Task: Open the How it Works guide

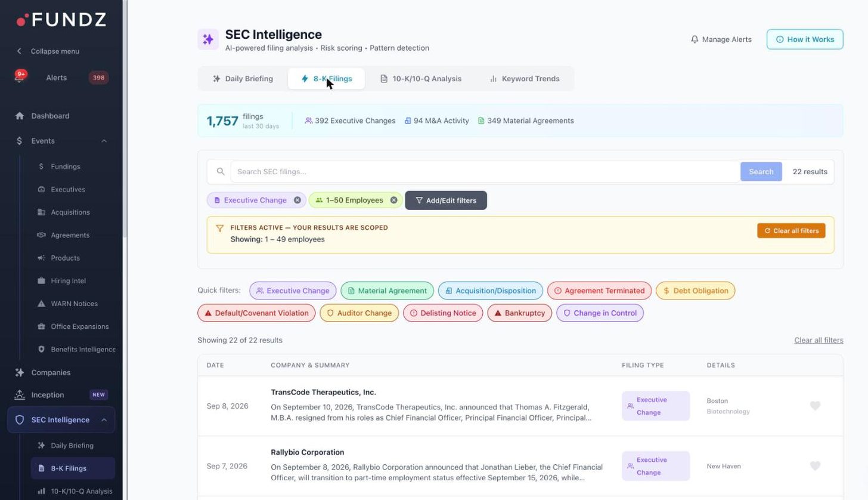Action: tap(805, 39)
